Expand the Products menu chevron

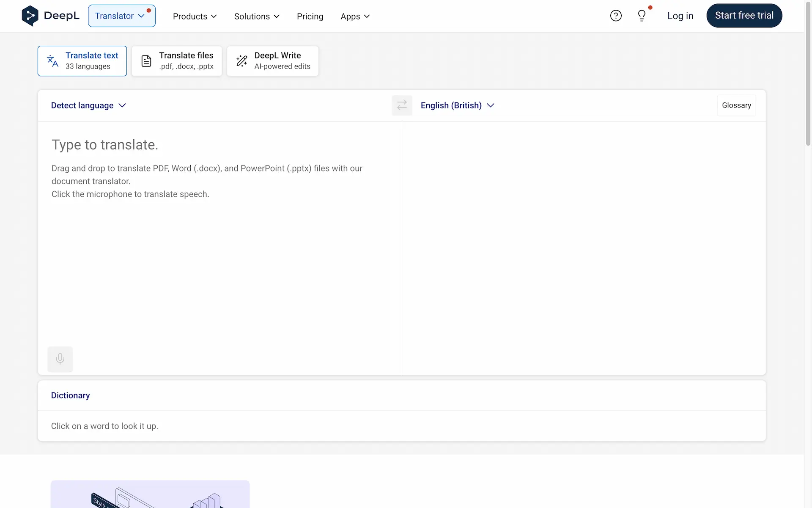[x=214, y=17]
